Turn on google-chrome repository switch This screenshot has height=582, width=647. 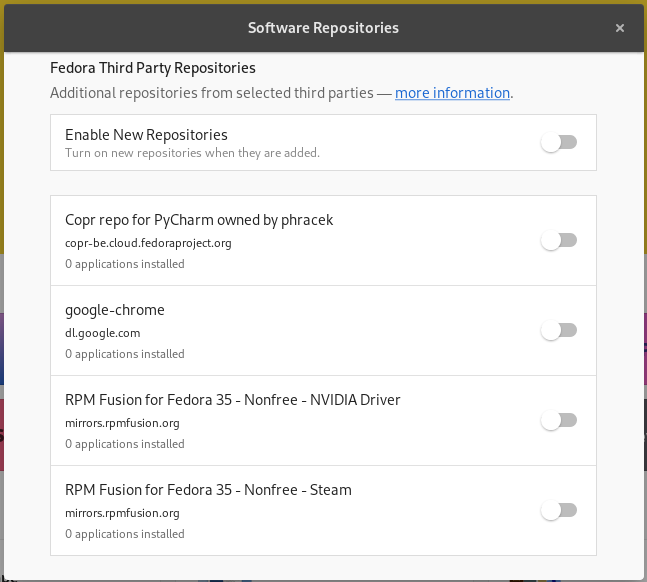(559, 331)
